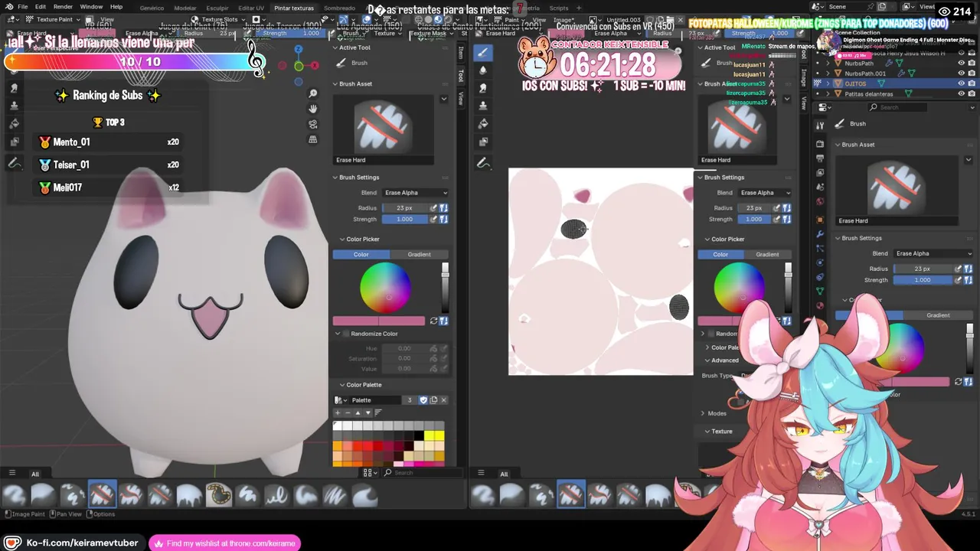The image size is (980, 551).
Task: Toggle camera view viewport icon
Action: pos(313,124)
